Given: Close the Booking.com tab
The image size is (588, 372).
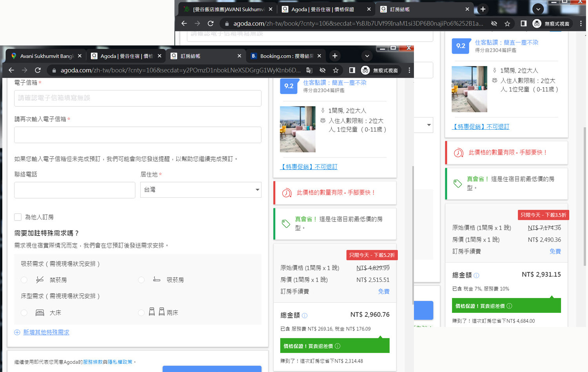Looking at the screenshot, I should [319, 56].
